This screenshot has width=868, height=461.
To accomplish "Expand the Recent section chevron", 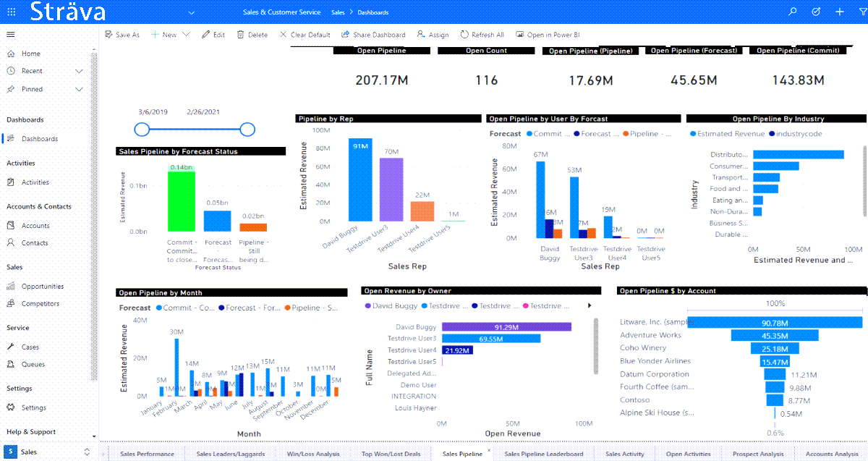I will 79,71.
